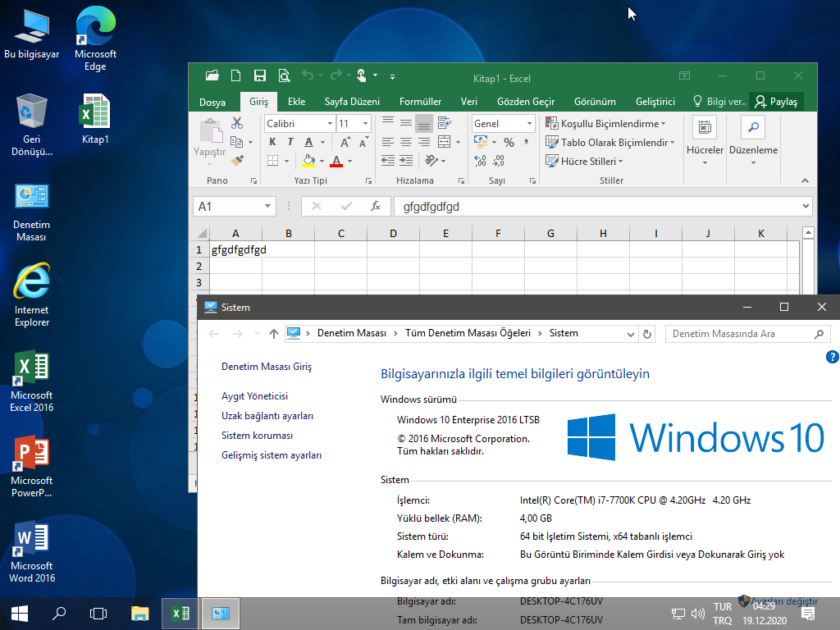Click the formula bar text gfgdfgdfgd
This screenshot has height=630, width=840.
coord(431,207)
